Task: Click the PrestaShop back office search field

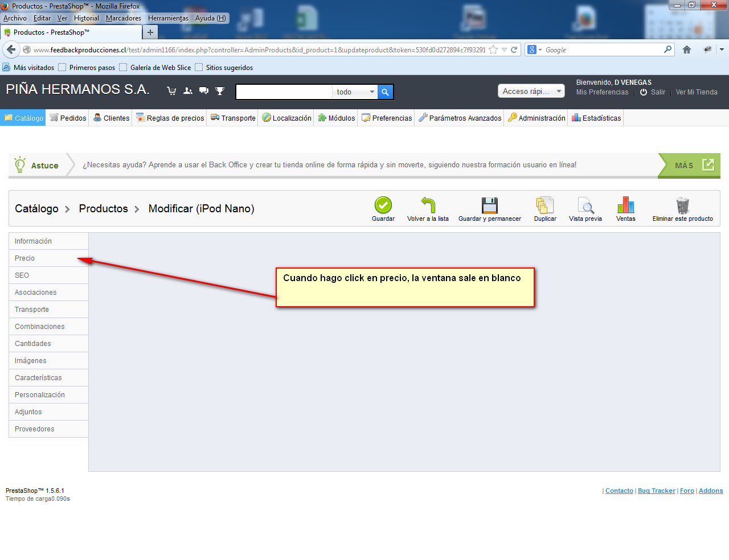Action: 284,92
